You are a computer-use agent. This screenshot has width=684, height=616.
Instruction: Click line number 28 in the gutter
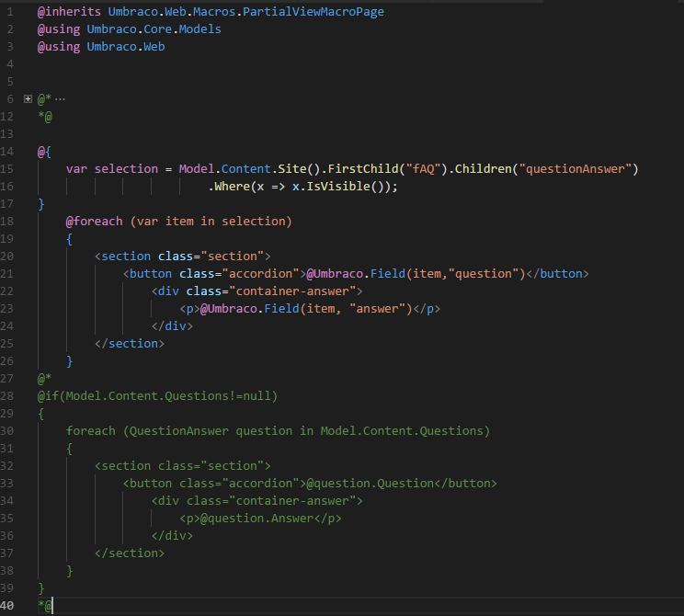tap(7, 395)
